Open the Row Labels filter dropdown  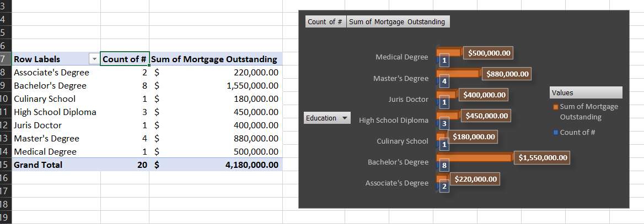(94, 59)
